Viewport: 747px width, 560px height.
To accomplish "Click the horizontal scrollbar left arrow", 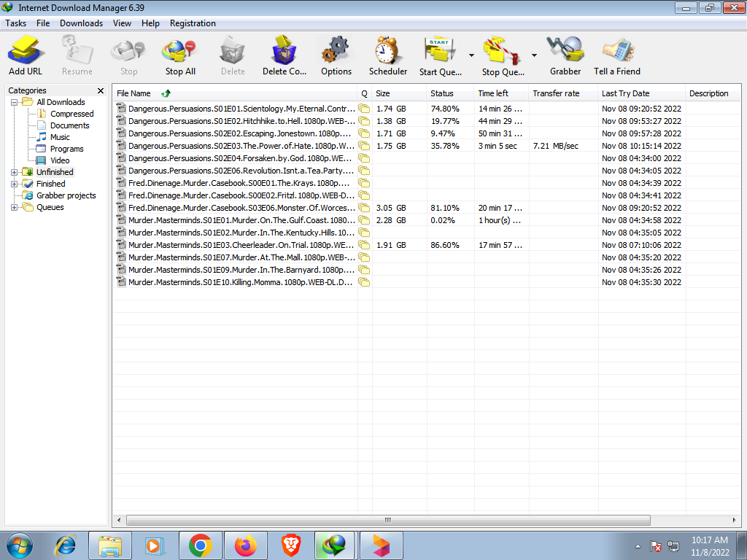I will tap(119, 520).
